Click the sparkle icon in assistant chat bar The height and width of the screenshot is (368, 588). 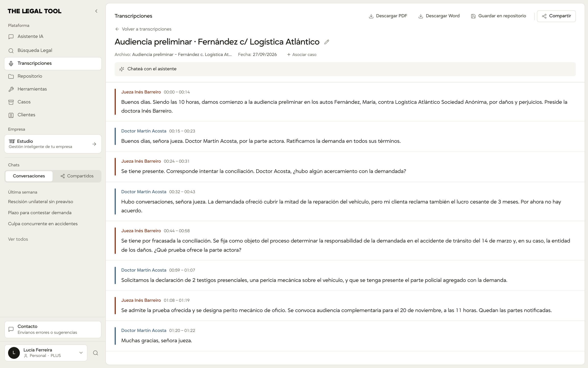[x=122, y=69]
